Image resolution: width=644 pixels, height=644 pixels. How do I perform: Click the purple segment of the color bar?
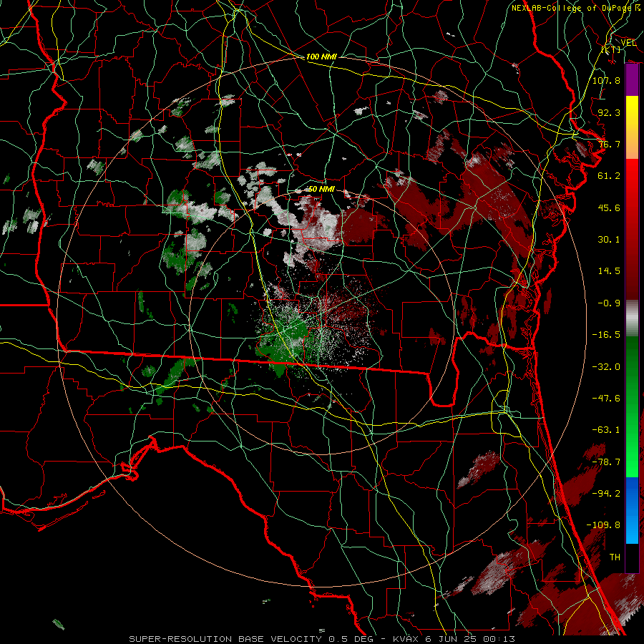[632, 79]
